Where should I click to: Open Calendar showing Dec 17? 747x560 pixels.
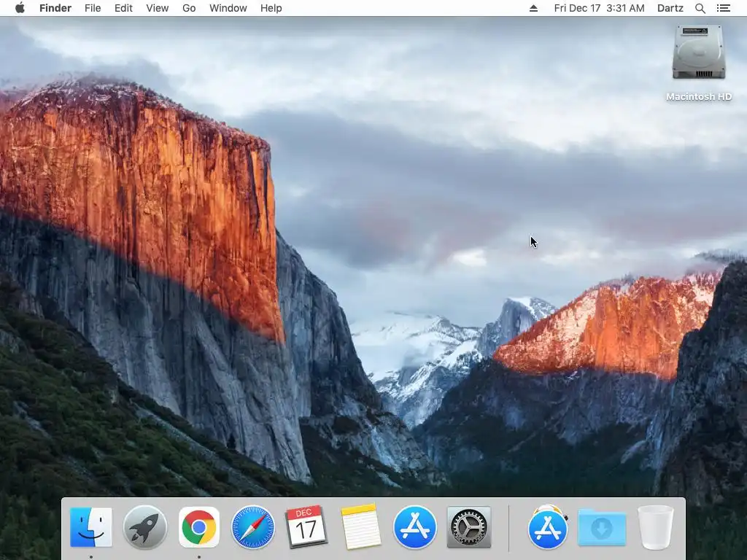306,526
